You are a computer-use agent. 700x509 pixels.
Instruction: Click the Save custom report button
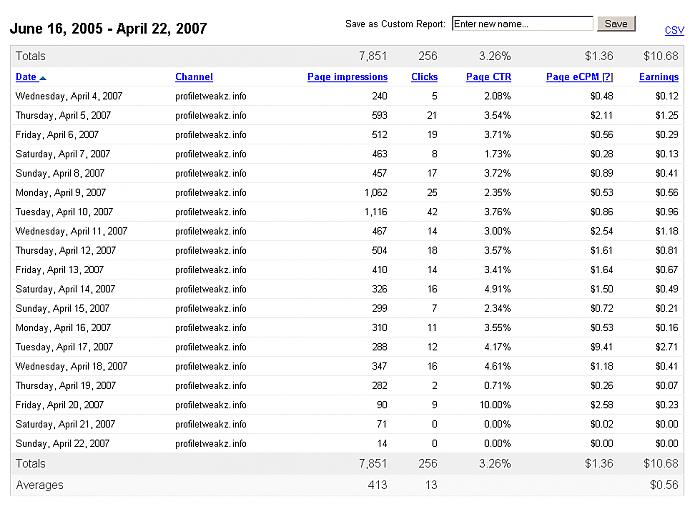[x=616, y=24]
